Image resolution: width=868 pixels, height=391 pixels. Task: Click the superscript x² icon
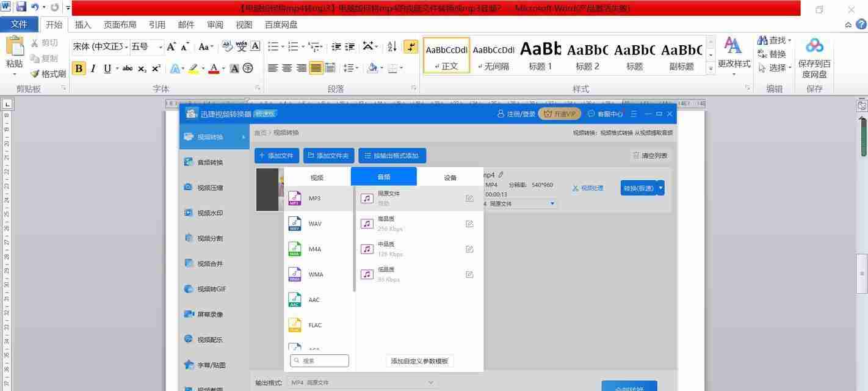click(156, 68)
